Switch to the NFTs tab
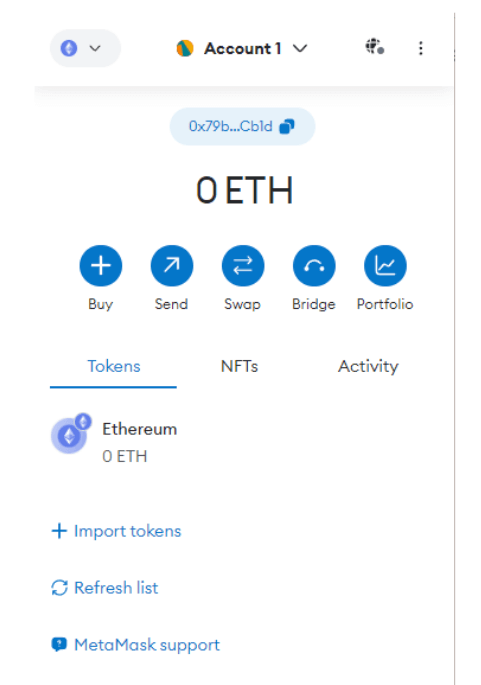Image resolution: width=481 pixels, height=685 pixels. [x=239, y=366]
